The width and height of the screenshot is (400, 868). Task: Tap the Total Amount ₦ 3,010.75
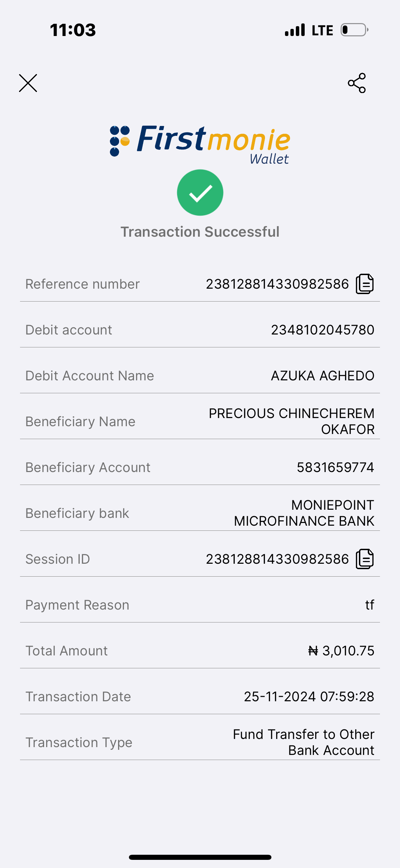click(x=341, y=651)
